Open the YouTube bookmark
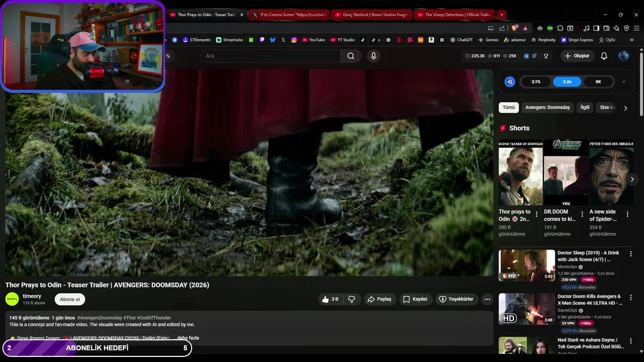Screen dimensions: 644x362 click(x=313, y=40)
